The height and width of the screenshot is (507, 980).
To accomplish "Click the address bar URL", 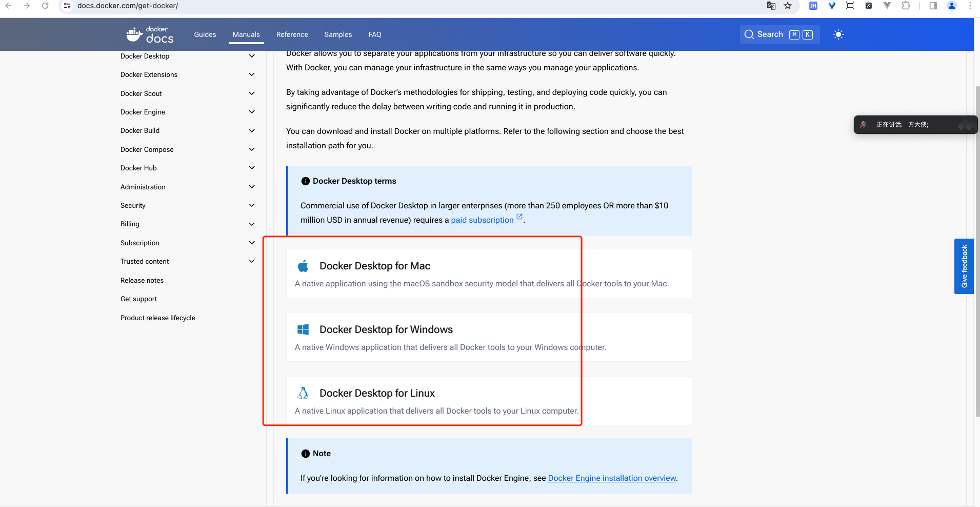I will click(128, 6).
